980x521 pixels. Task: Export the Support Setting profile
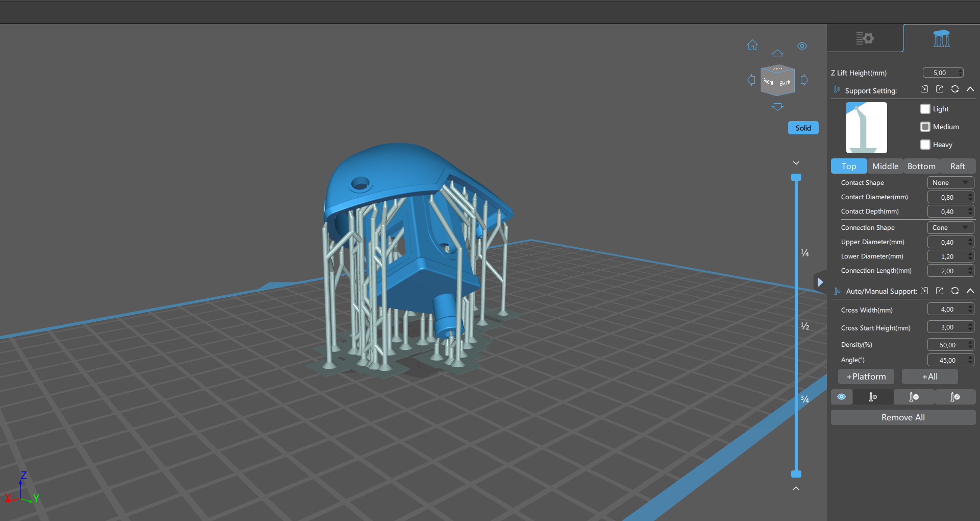940,89
